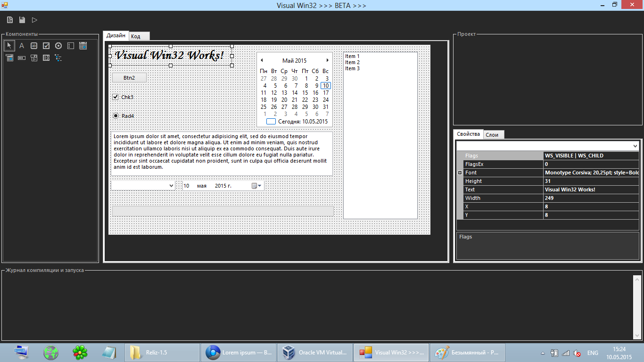
Task: Click the ENG language indicator in the tray
Action: pyautogui.click(x=593, y=353)
